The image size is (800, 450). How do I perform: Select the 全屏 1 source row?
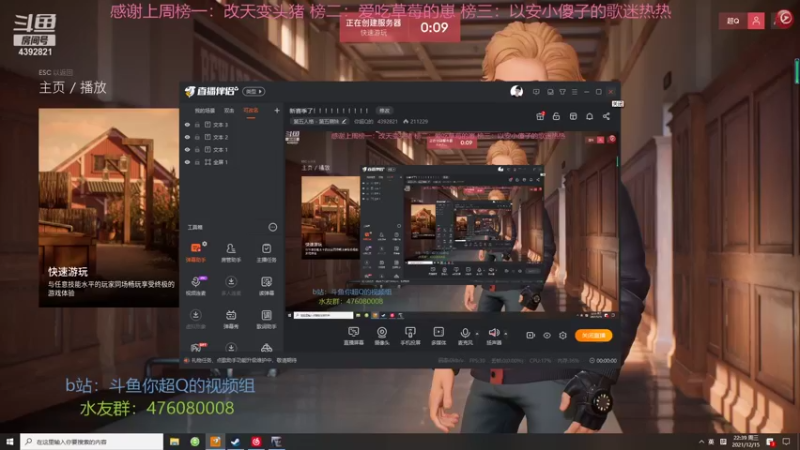231,162
